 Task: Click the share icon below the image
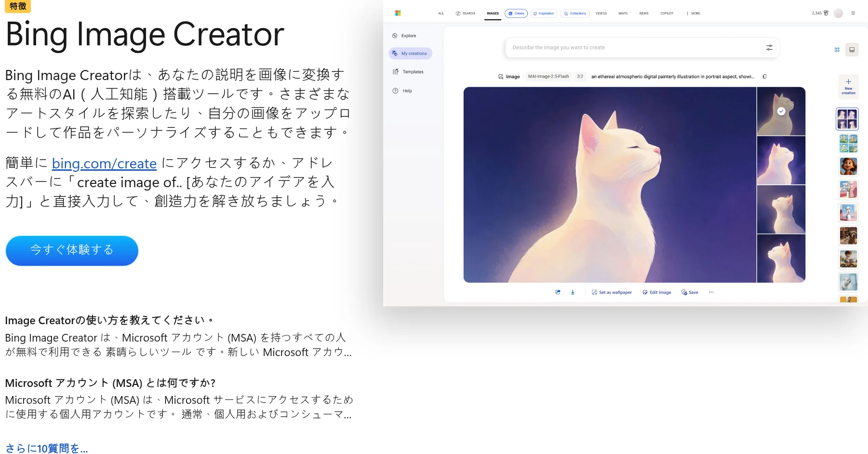coord(558,292)
